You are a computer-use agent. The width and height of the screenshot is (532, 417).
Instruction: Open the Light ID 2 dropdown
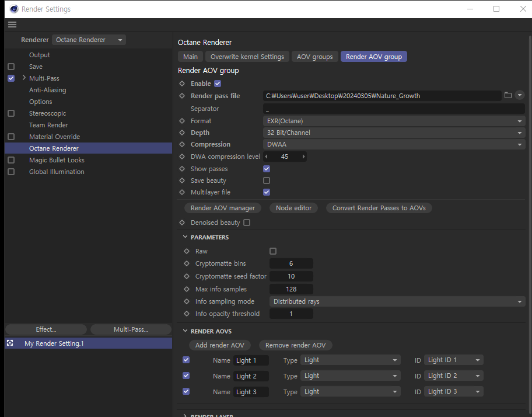click(454, 376)
